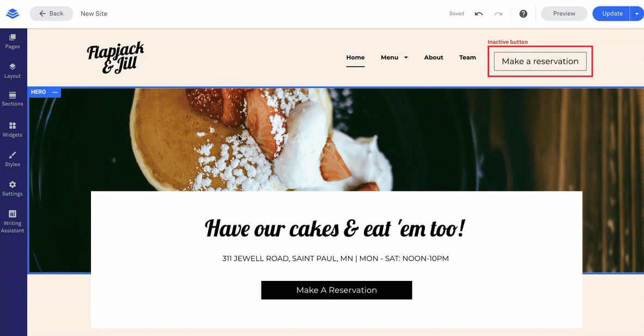Open site Settings in sidebar
This screenshot has height=336, width=644.
(13, 189)
